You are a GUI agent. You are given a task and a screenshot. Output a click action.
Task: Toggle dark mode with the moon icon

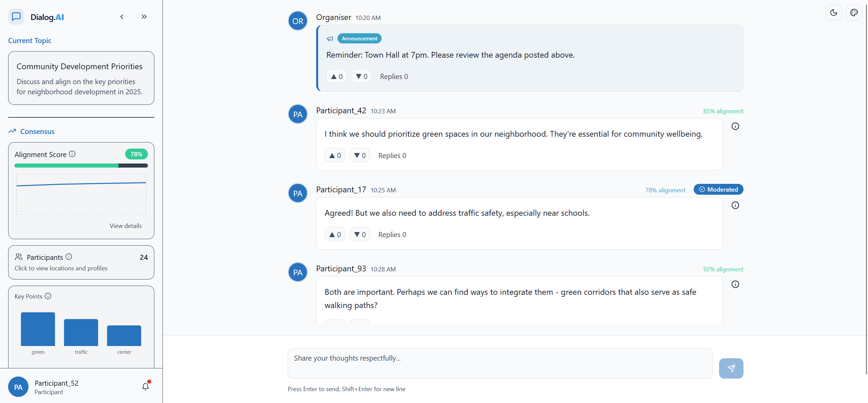(834, 13)
